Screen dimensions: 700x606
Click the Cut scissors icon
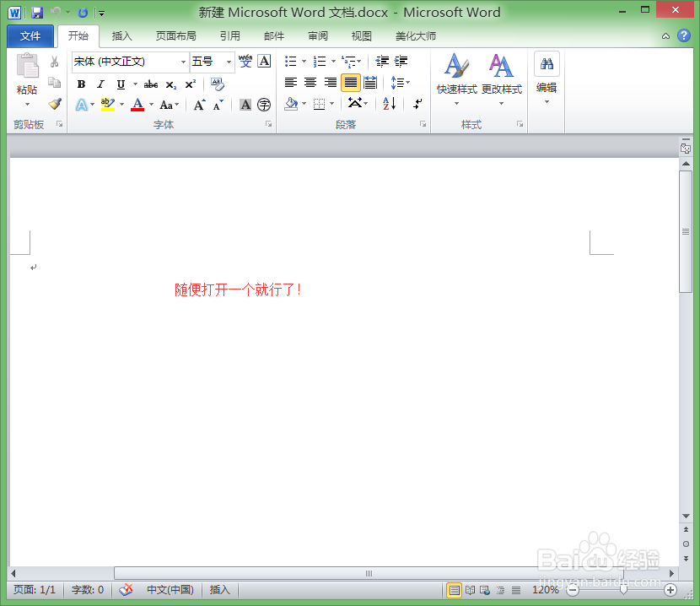pyautogui.click(x=55, y=62)
